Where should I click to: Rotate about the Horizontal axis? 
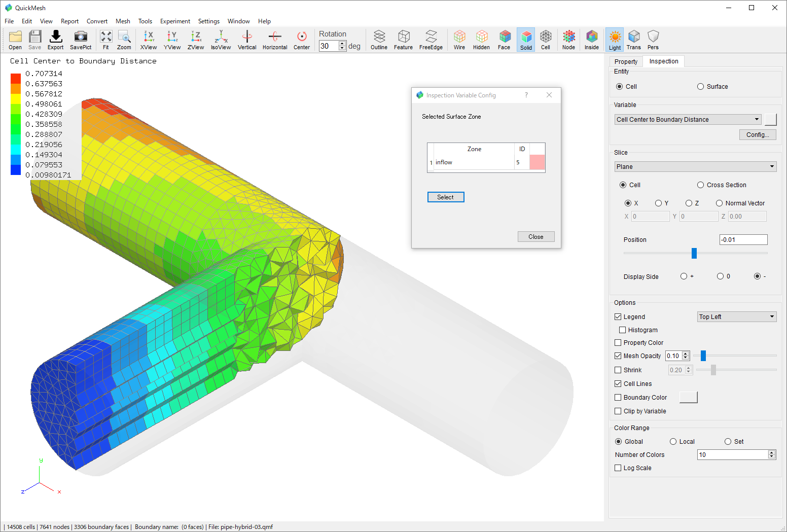point(275,40)
